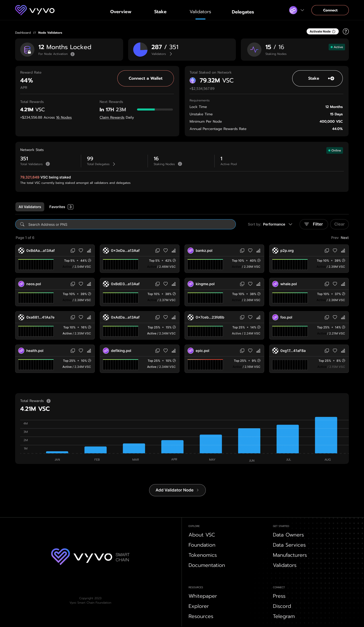Click the locked coins stack icon
This screenshot has width=364, height=627.
click(x=27, y=49)
